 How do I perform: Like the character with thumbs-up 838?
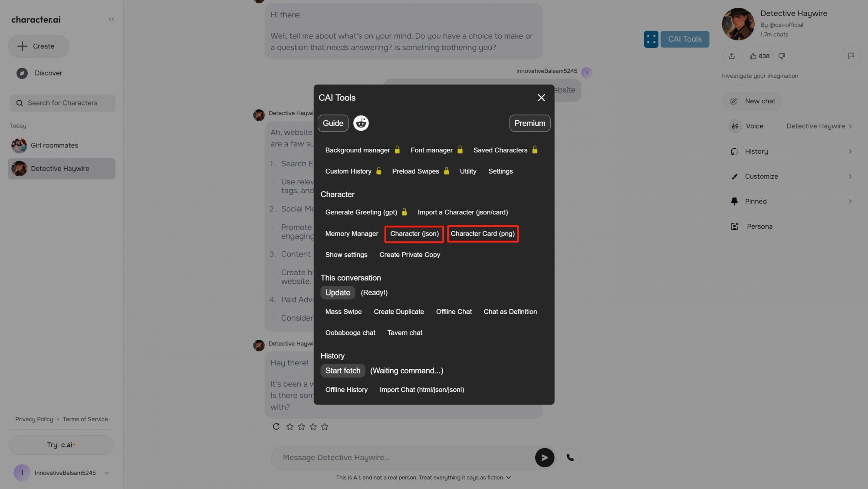759,56
